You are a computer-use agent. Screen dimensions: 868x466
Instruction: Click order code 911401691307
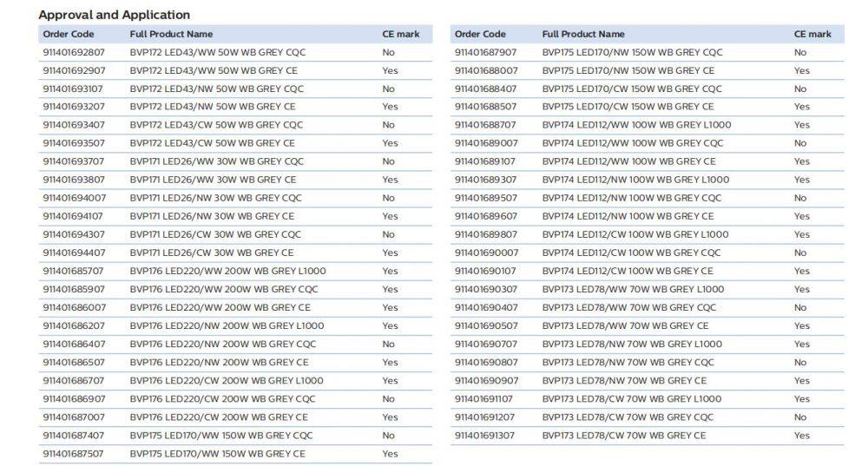point(485,436)
